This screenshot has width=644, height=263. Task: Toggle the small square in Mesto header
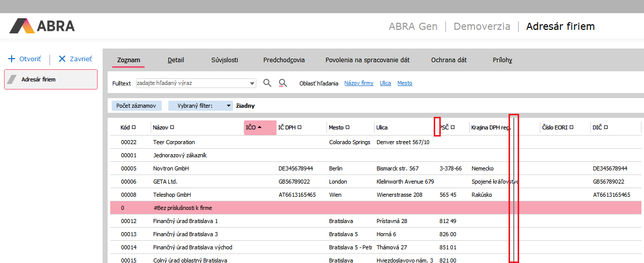pyautogui.click(x=348, y=127)
